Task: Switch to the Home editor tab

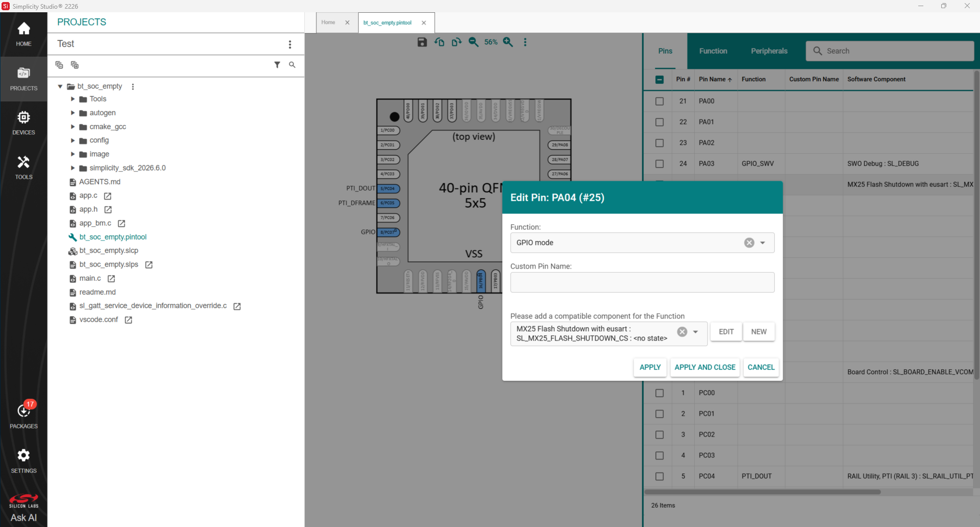Action: click(x=328, y=22)
